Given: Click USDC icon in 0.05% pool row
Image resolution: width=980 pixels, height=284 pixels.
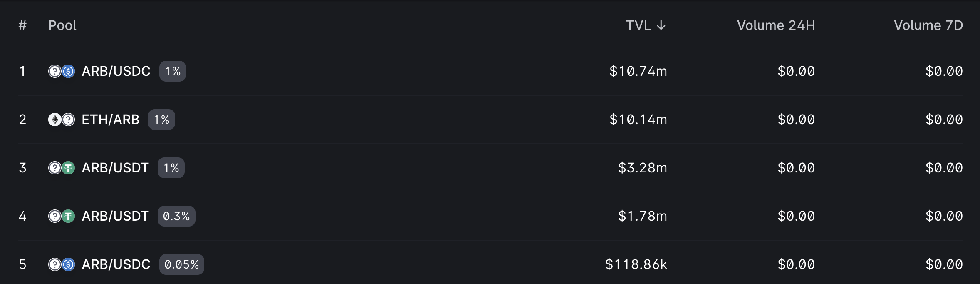Looking at the screenshot, I should click(69, 264).
